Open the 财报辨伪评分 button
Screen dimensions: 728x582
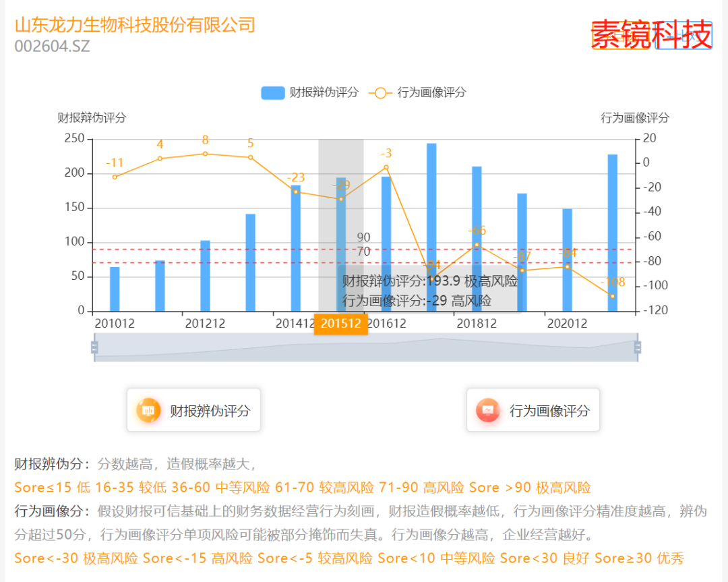193,410
